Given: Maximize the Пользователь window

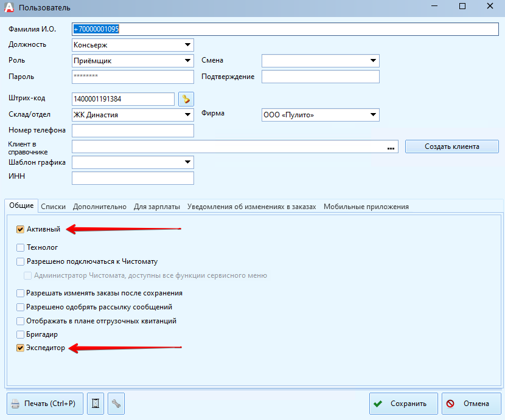Looking at the screenshot, I should [462, 7].
